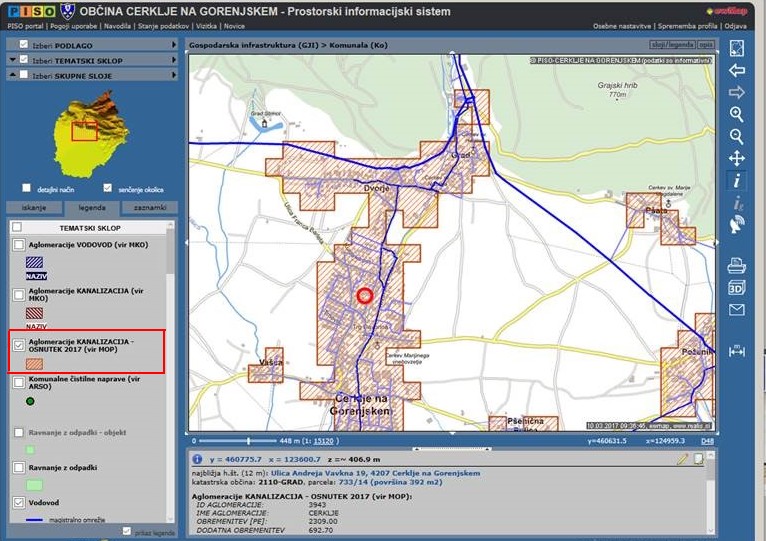The image size is (766, 541).
Task: Click the print map icon
Action: (737, 265)
